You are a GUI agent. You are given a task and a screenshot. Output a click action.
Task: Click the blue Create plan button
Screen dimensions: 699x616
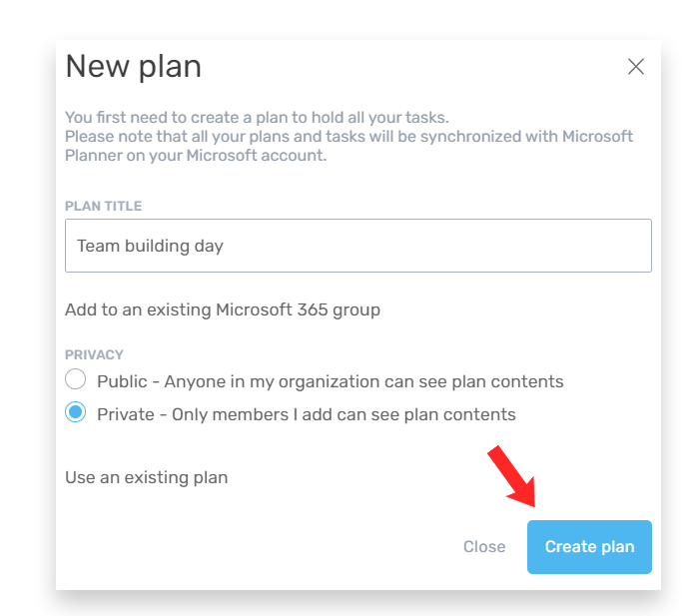tap(589, 547)
